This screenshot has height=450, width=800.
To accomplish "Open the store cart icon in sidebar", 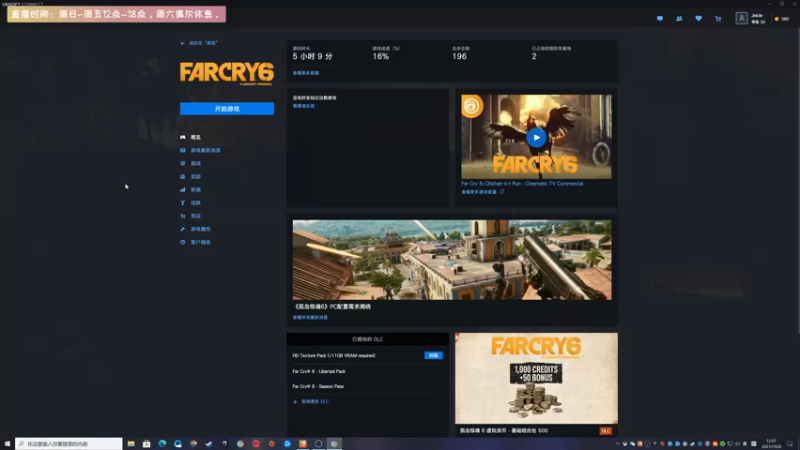I will (x=183, y=216).
